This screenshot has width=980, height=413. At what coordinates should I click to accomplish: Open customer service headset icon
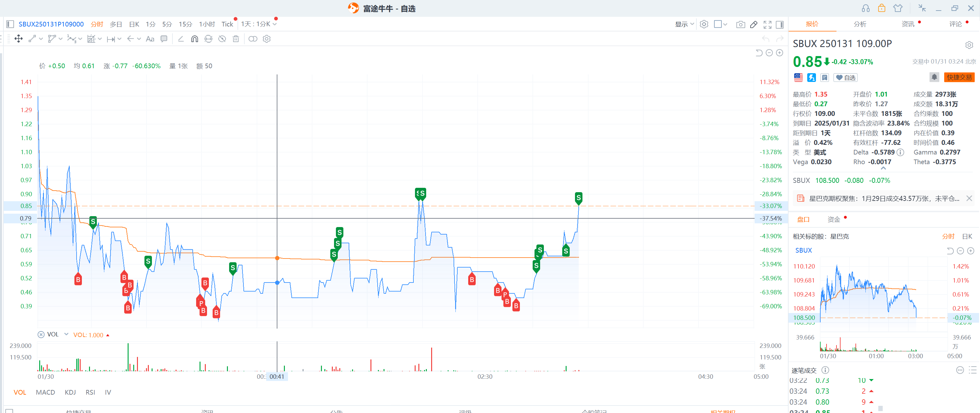tap(866, 8)
